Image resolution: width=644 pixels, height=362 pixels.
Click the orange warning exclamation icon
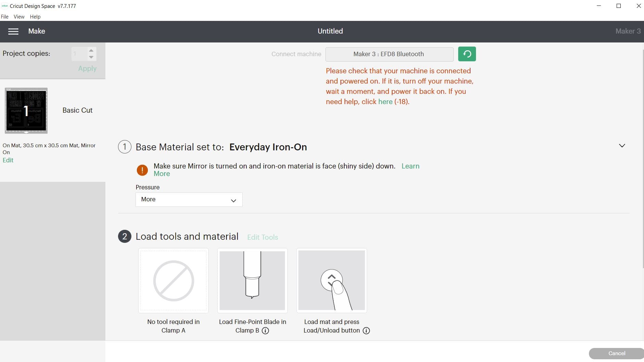142,170
